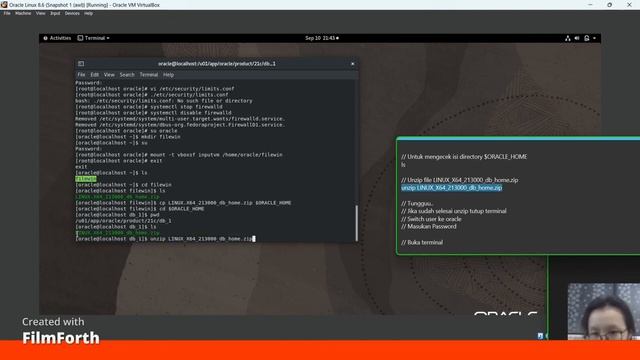The height and width of the screenshot is (360, 640).
Task: Click the terminal window icon in header
Action: click(x=81, y=64)
